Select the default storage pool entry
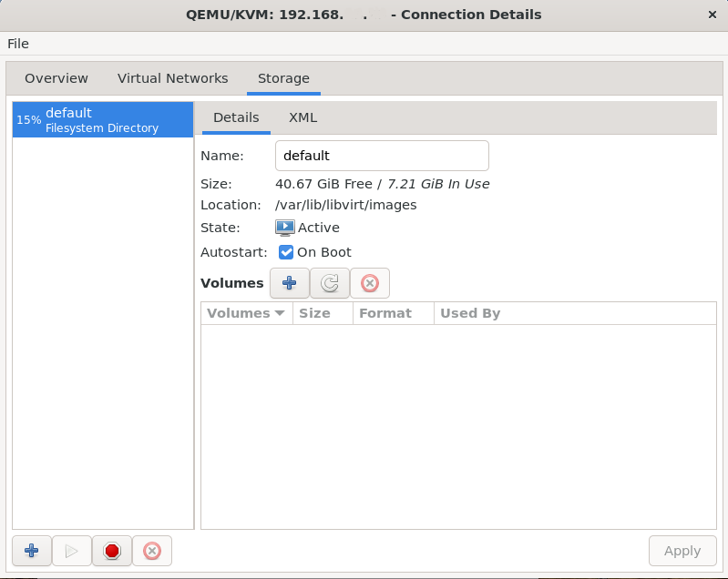 click(102, 120)
